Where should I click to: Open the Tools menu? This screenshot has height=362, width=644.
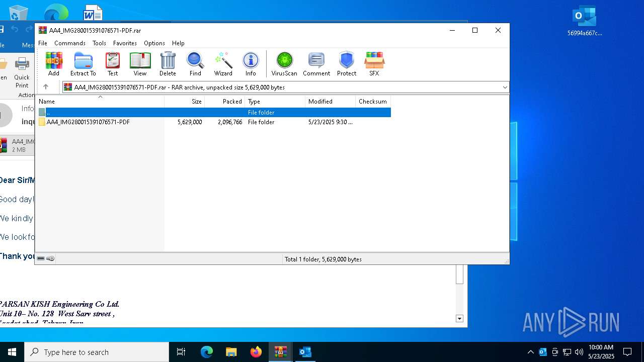click(x=99, y=43)
